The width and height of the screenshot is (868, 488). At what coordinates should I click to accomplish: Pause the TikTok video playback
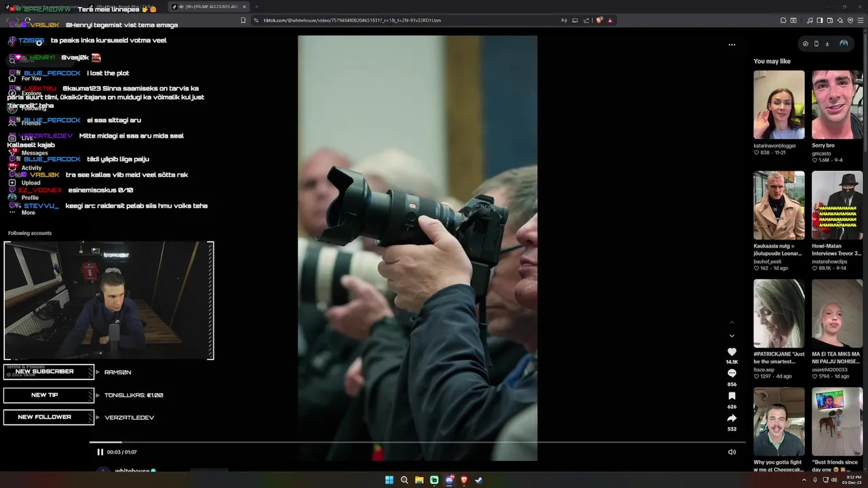coord(100,452)
